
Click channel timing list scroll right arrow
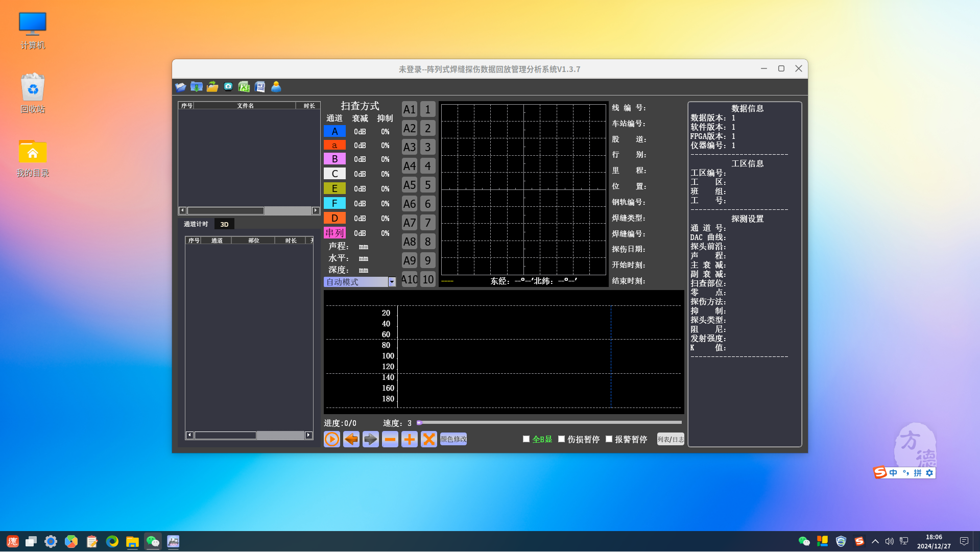(x=308, y=435)
